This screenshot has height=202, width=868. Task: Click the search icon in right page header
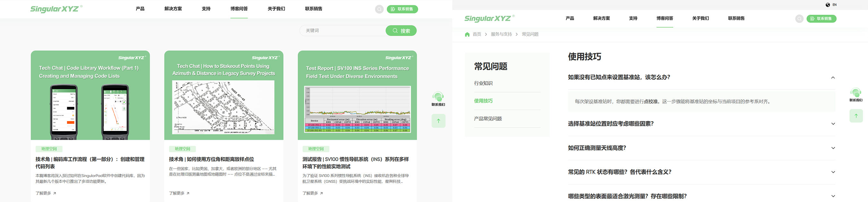tap(799, 19)
